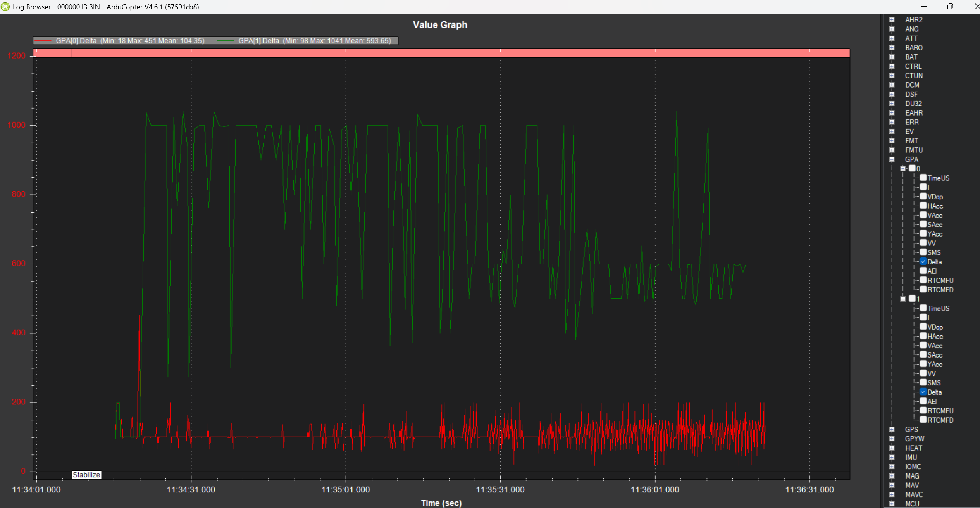Viewport: 980px width, 508px height.
Task: Enable VDop under GPA 1
Action: pyautogui.click(x=924, y=327)
